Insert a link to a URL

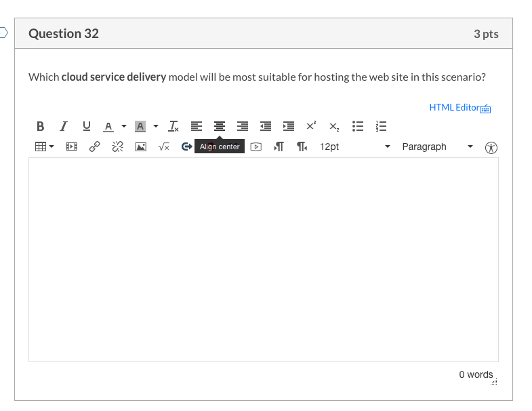pyautogui.click(x=95, y=146)
